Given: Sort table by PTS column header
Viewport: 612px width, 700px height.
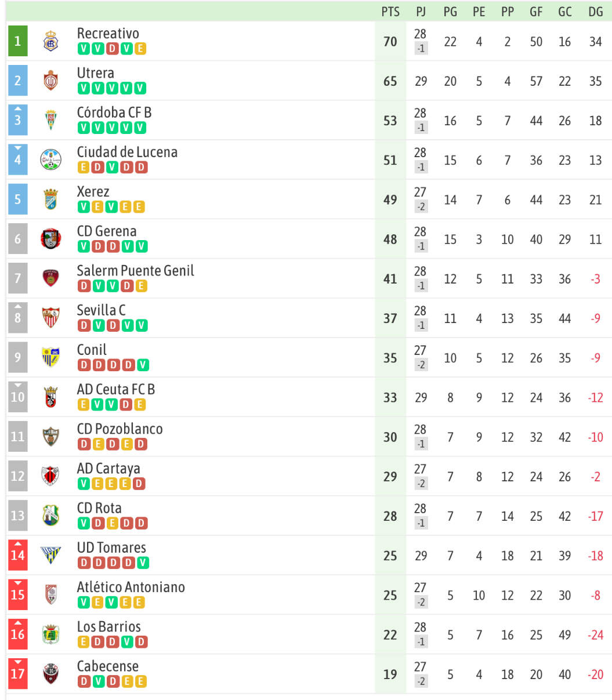Looking at the screenshot, I should pyautogui.click(x=390, y=12).
